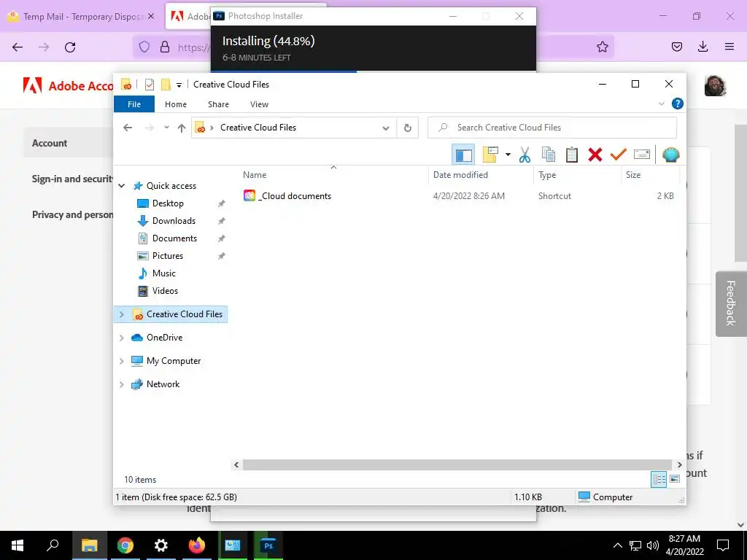
Task: Open the quick access toolbar customize dropdown
Action: point(179,85)
